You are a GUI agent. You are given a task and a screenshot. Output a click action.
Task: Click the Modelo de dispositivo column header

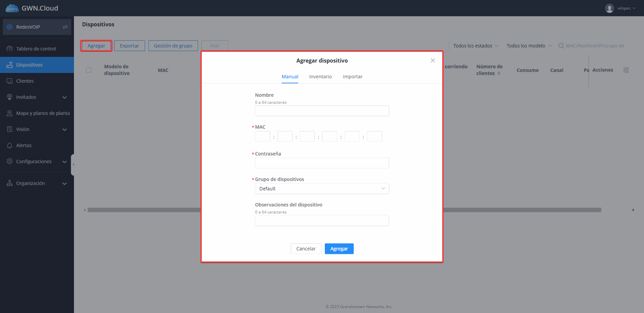pos(117,70)
